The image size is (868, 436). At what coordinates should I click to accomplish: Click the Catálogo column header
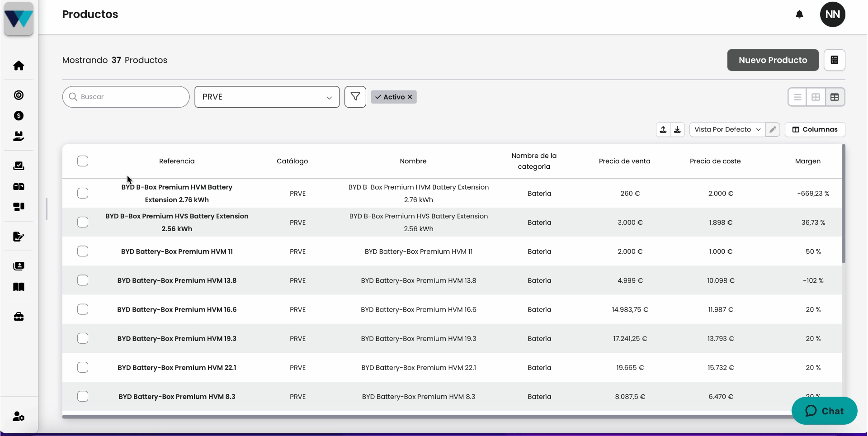[292, 161]
